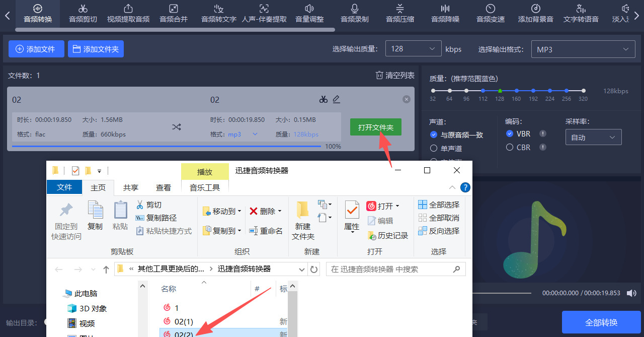Click 复制路径 in Explorer ribbon
The width and height of the screenshot is (644, 337).
pos(155,218)
